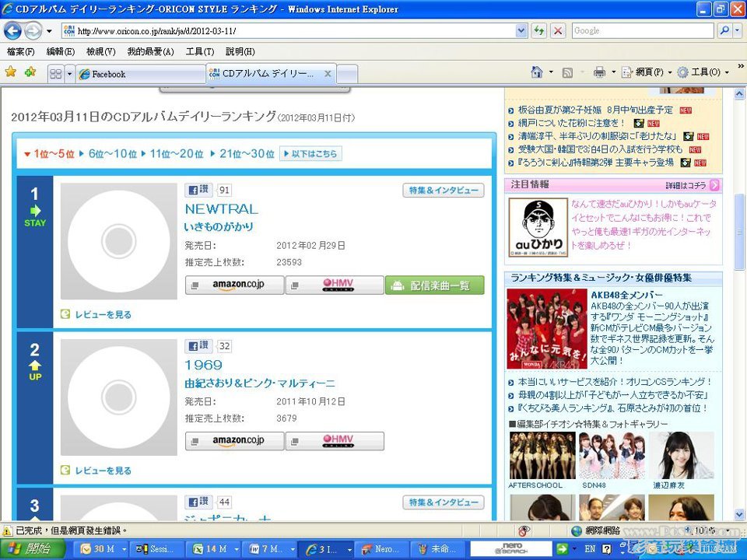Open the tab list dropdown arrow

click(x=69, y=74)
